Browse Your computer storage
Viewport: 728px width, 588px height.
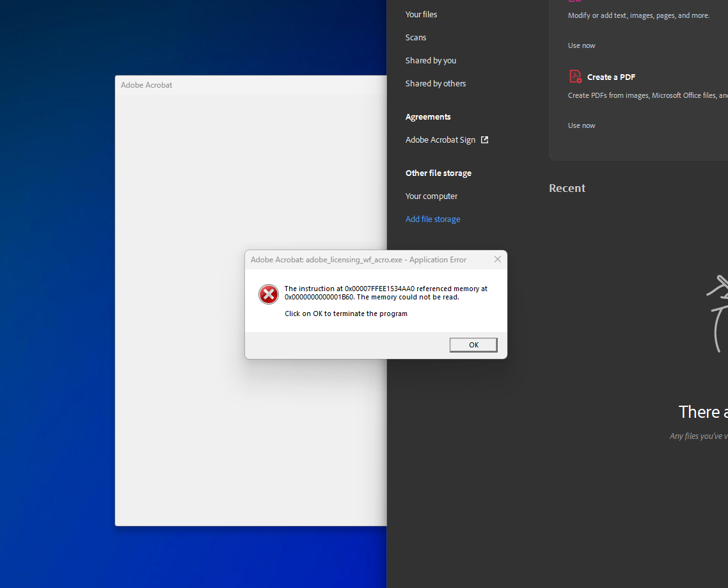tap(431, 196)
